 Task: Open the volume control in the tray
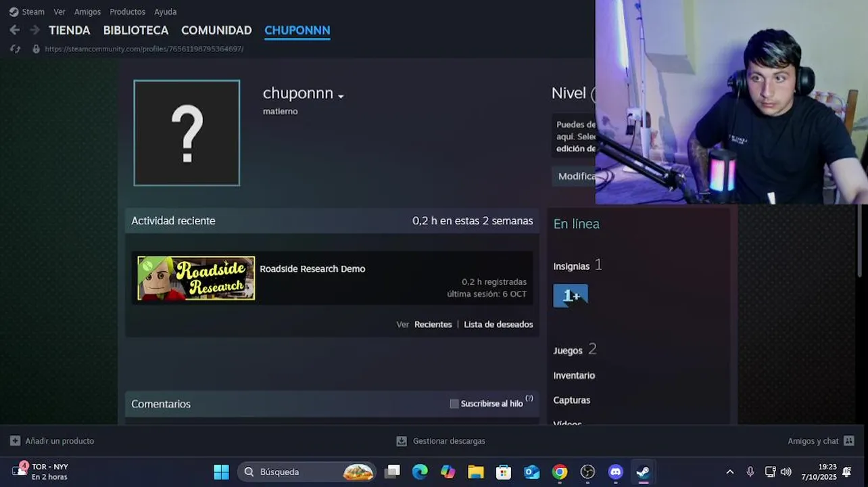[x=786, y=472]
